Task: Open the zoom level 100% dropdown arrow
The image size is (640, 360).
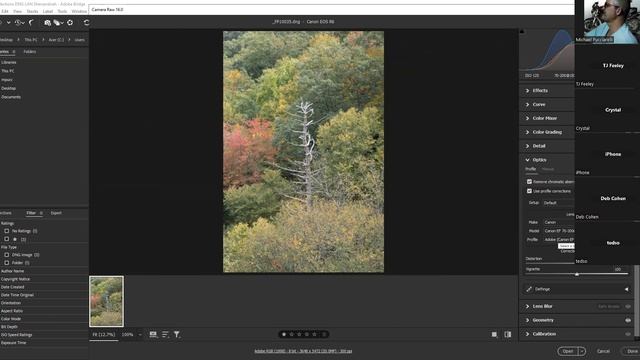Action: (140, 335)
